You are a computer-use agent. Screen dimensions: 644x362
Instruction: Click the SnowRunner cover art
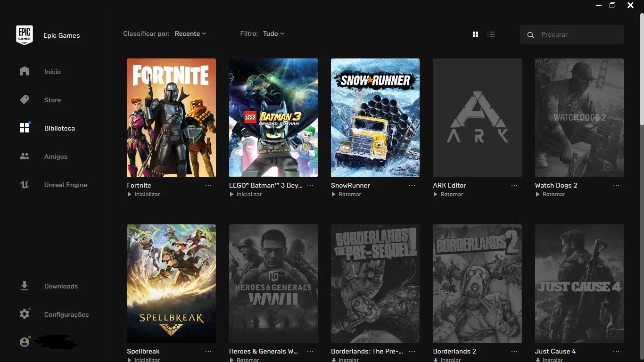pos(375,118)
